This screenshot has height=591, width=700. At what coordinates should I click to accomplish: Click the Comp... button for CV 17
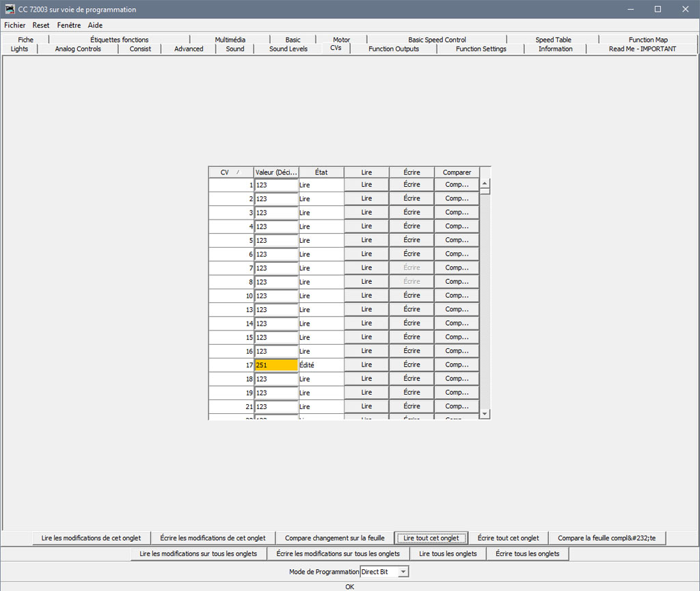click(x=457, y=365)
